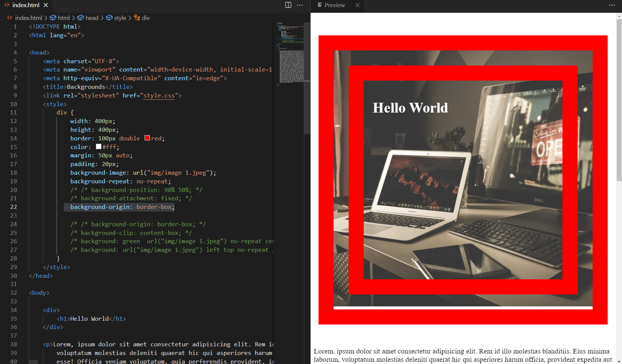Viewport: 622px width, 364px height.
Task: Click the split editor right icon
Action: 288,5
